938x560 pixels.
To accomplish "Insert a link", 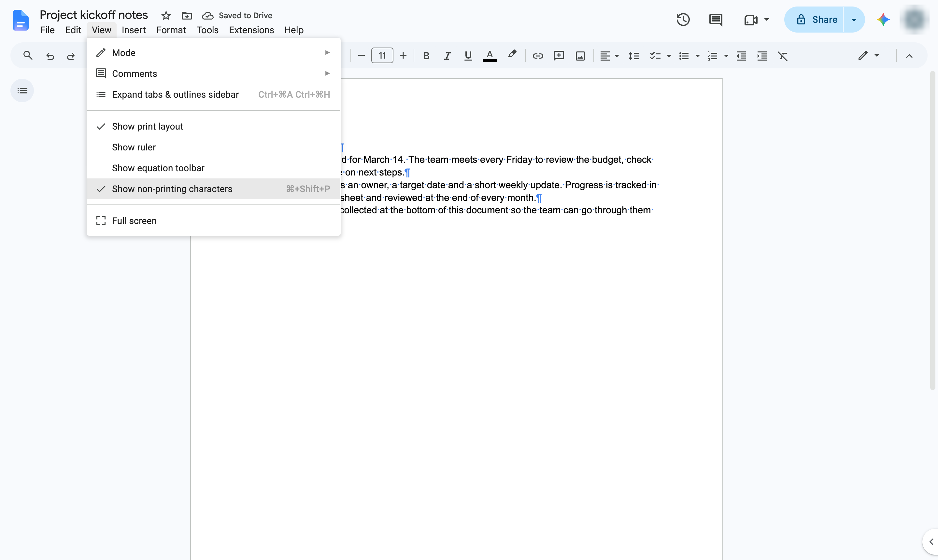I will (x=537, y=56).
